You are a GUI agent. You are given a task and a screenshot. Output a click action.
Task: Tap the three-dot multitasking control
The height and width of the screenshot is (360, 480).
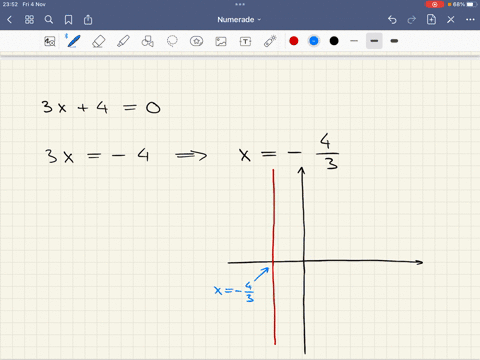pyautogui.click(x=240, y=4)
